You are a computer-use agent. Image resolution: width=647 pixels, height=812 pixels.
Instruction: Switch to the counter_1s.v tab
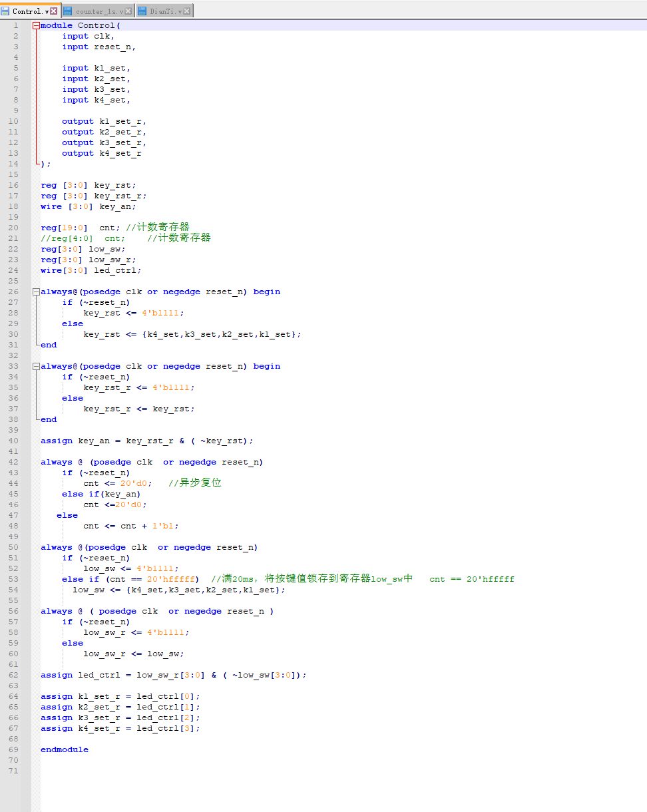click(99, 11)
